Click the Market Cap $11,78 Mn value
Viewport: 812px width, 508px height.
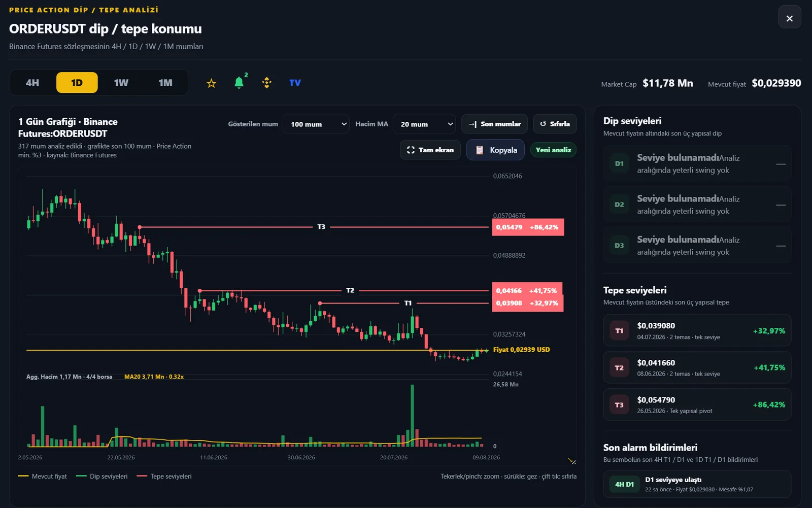pos(667,83)
